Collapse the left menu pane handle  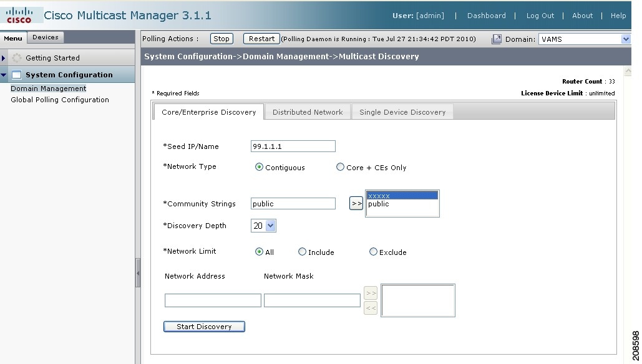(x=138, y=273)
